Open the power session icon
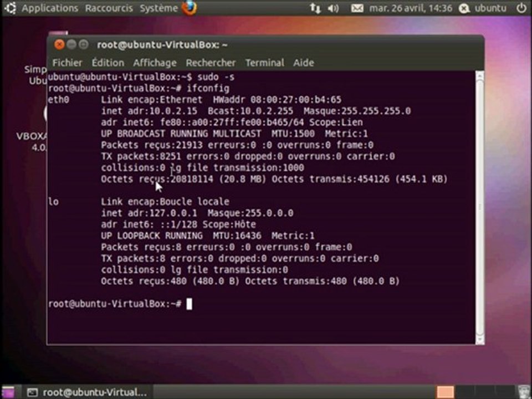This screenshot has width=532, height=399. [522, 8]
